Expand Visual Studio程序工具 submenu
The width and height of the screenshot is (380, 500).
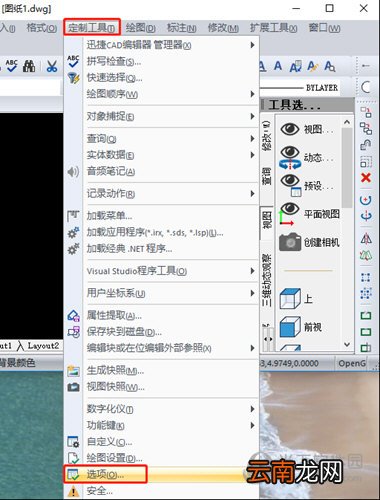162,271
